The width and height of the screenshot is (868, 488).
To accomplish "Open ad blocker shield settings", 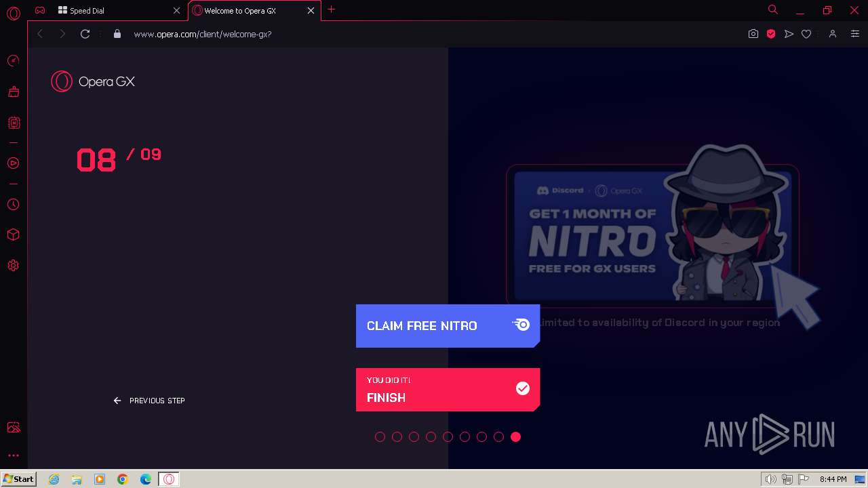I will [771, 34].
